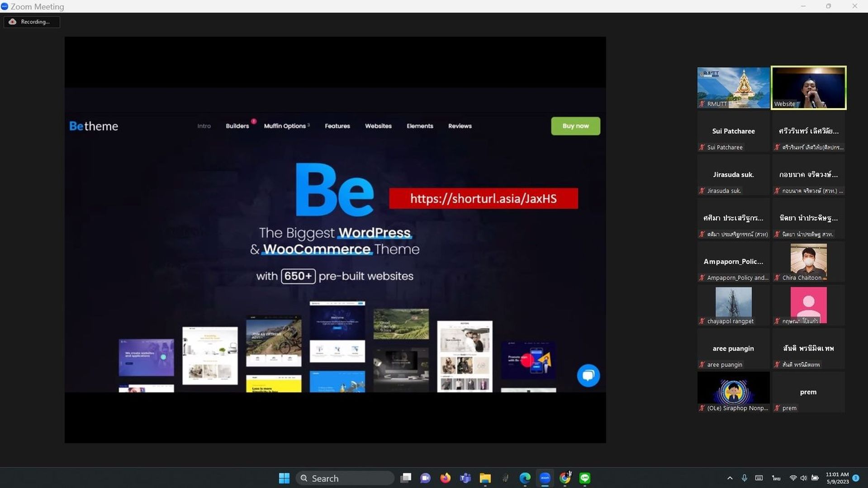Click the white furniture website thumbnail

click(210, 356)
